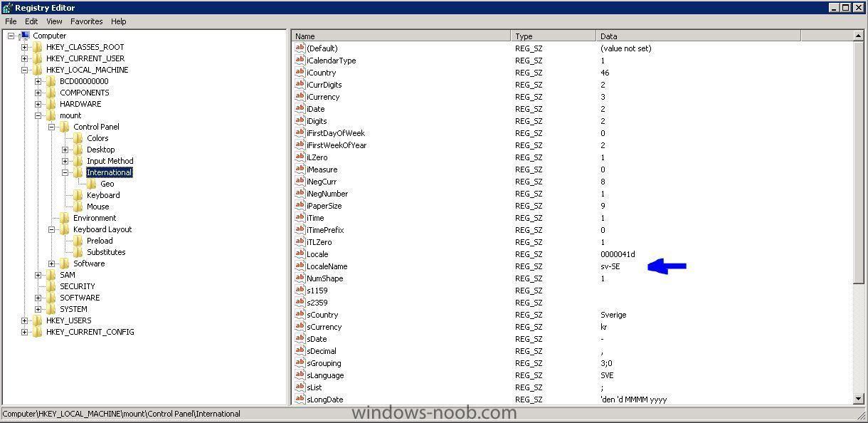Click the string value icon for iTime

tap(300, 218)
